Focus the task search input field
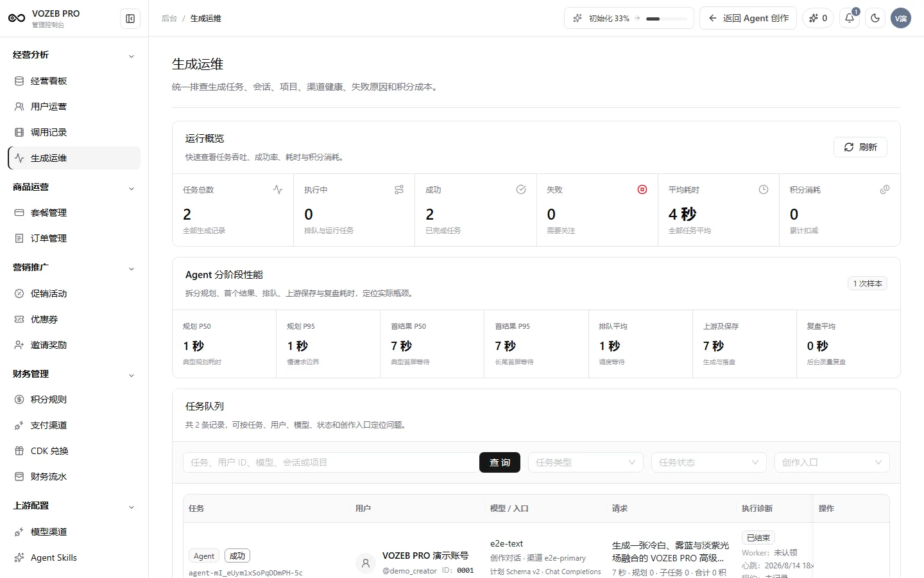 [x=331, y=462]
